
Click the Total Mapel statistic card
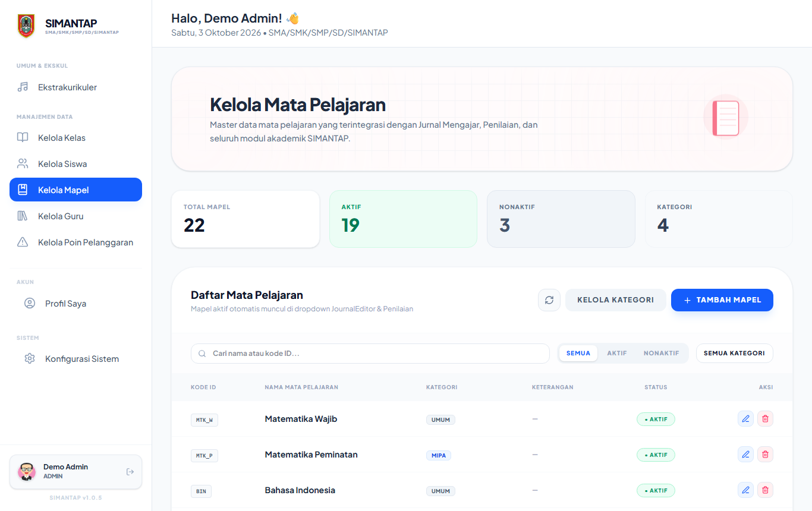[x=246, y=219]
